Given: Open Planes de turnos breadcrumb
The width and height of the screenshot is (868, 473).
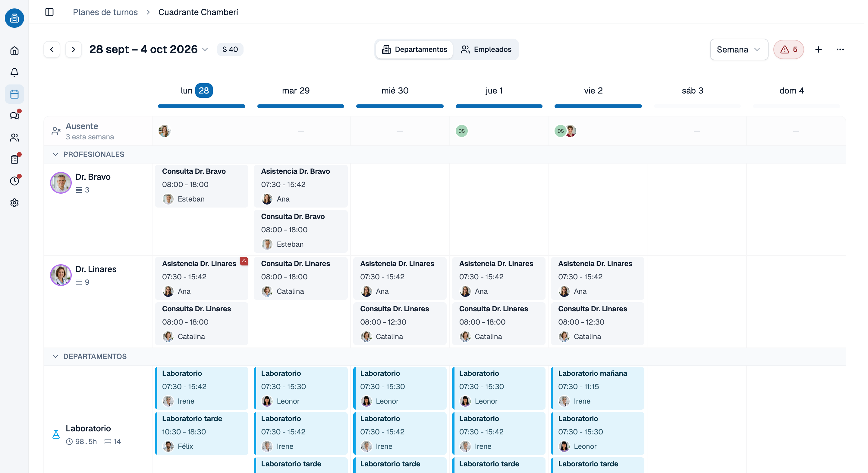Looking at the screenshot, I should pos(105,12).
